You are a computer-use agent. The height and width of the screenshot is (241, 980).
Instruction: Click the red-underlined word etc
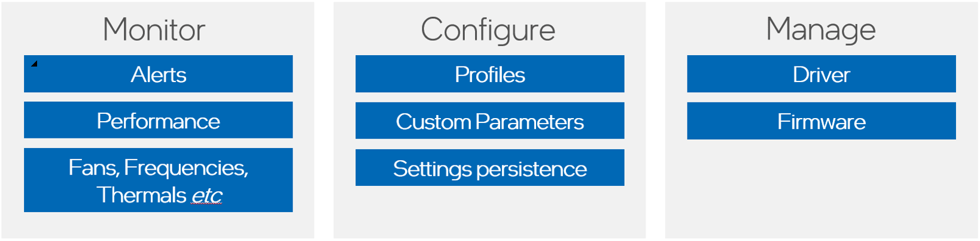tap(206, 196)
